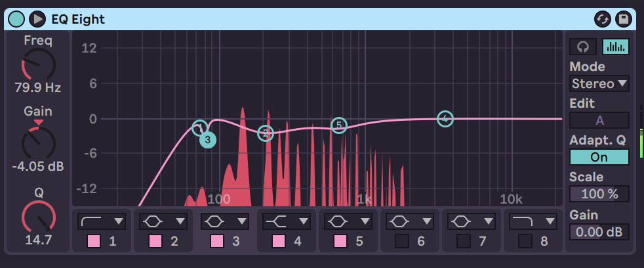Screen dimensions: 644x268
Task: Click the Save Preset disk icon
Action: [624, 19]
